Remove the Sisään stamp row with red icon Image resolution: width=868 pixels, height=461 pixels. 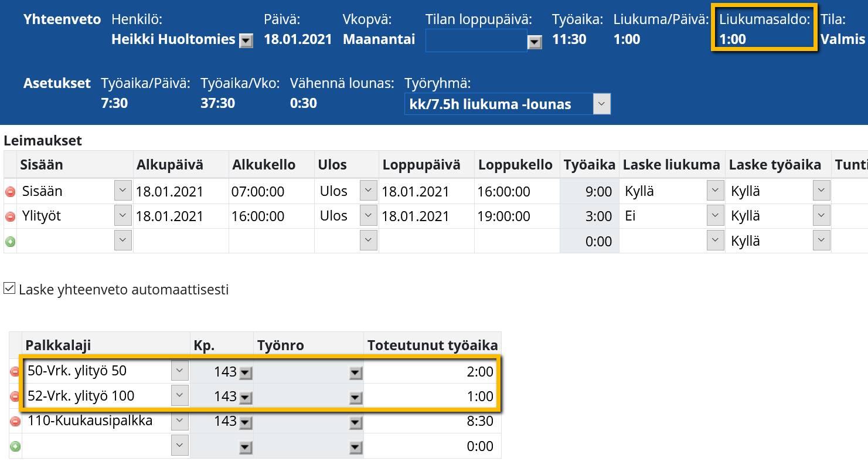click(10, 192)
